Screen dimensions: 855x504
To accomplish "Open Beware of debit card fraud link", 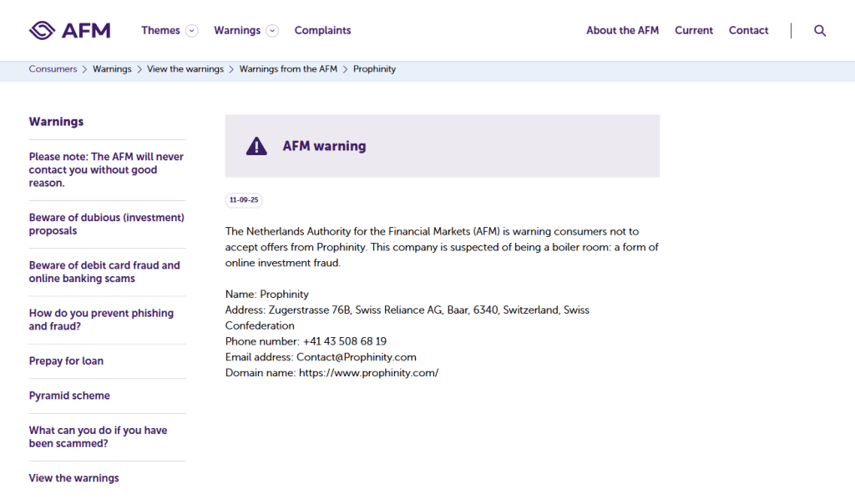I will pos(104,272).
